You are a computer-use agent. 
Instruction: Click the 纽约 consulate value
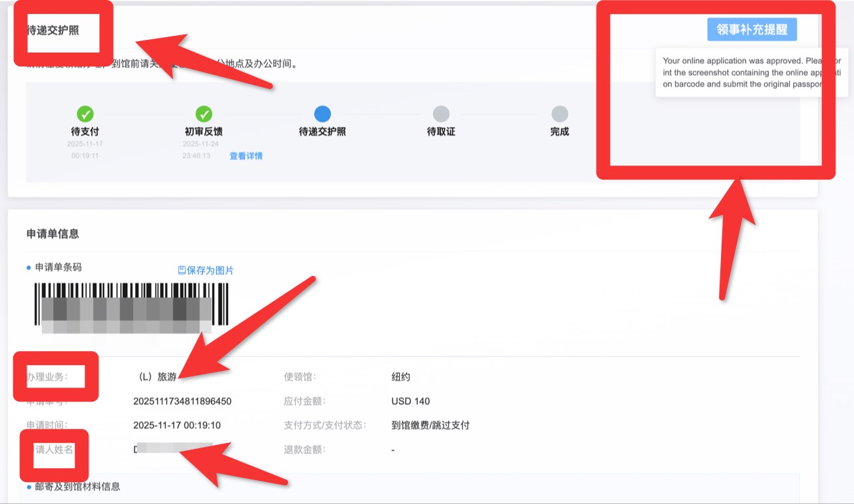[x=401, y=377]
